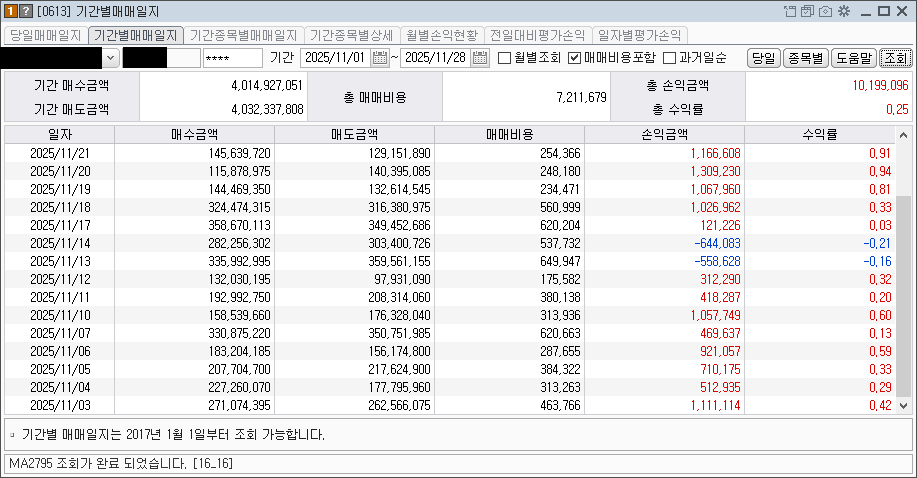Image resolution: width=917 pixels, height=478 pixels.
Task: Open the end date calendar picker
Action: pyautogui.click(x=481, y=58)
